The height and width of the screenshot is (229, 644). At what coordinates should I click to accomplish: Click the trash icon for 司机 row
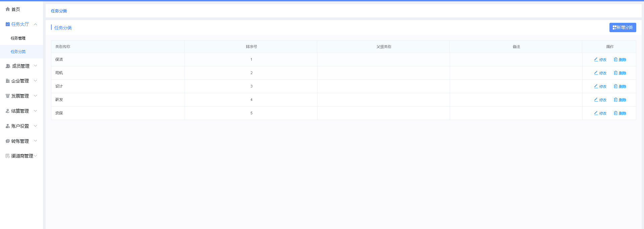pyautogui.click(x=615, y=73)
